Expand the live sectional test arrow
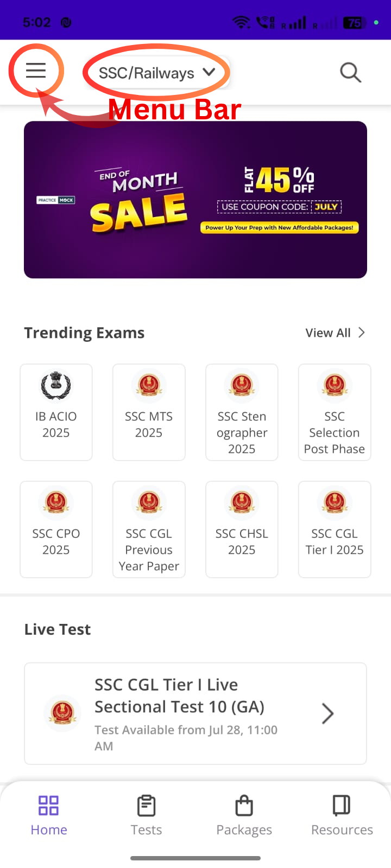 click(327, 713)
